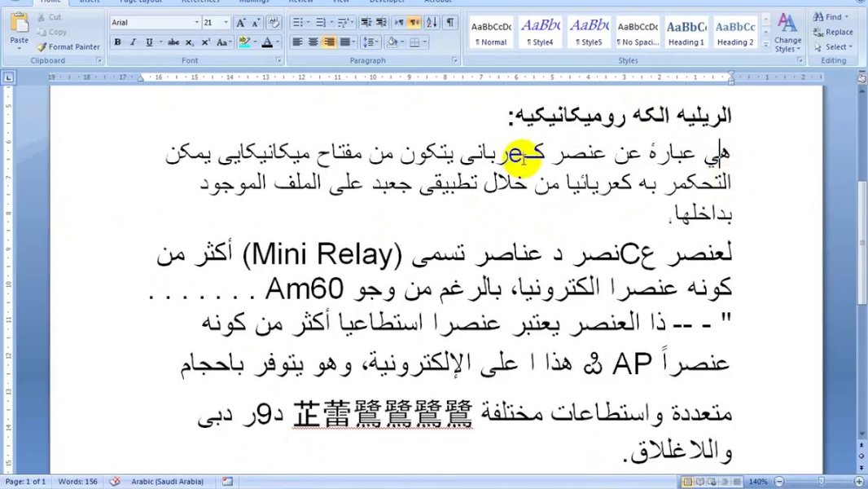Open the Underline style dropdown arrow
This screenshot has height=489, width=868.
point(160,42)
